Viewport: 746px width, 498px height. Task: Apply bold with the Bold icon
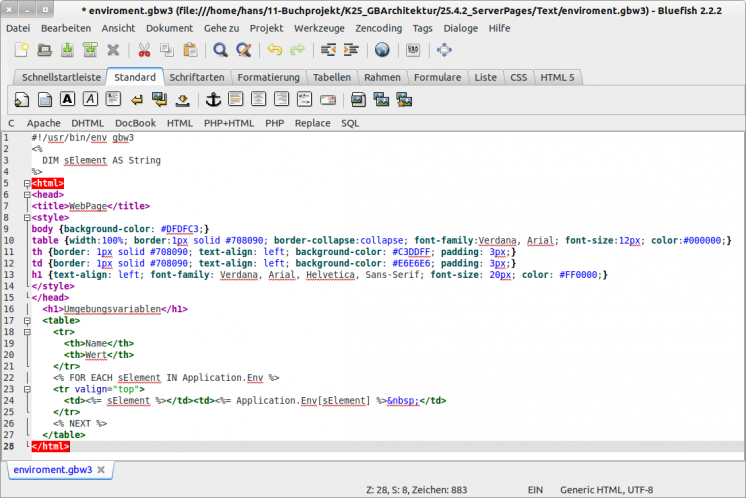pos(67,99)
